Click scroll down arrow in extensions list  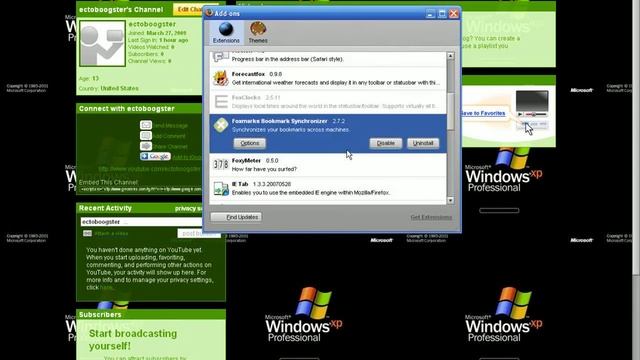coord(451,200)
